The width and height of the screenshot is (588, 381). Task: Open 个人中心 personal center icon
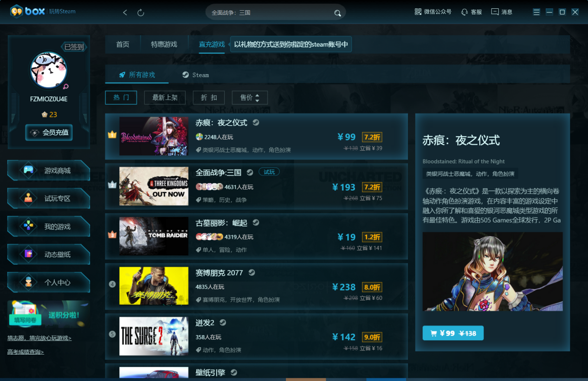[48, 282]
